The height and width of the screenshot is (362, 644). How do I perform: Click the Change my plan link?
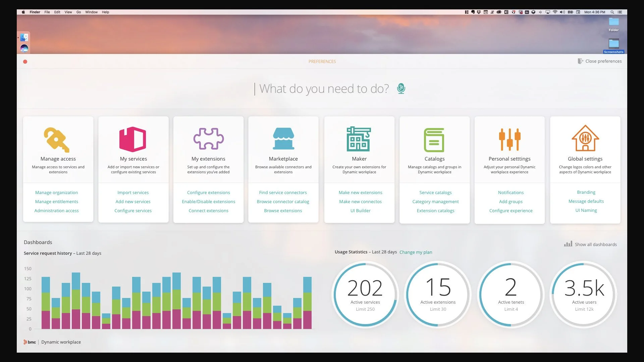point(416,252)
